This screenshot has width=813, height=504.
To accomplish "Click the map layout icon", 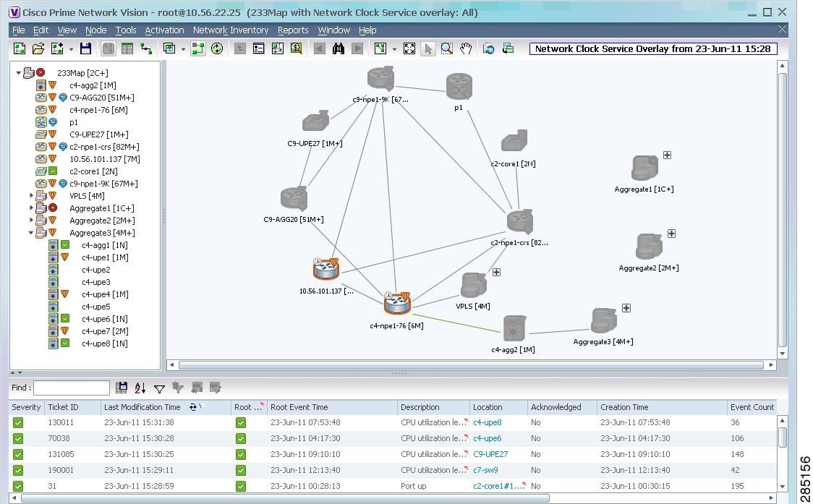I will [x=380, y=48].
